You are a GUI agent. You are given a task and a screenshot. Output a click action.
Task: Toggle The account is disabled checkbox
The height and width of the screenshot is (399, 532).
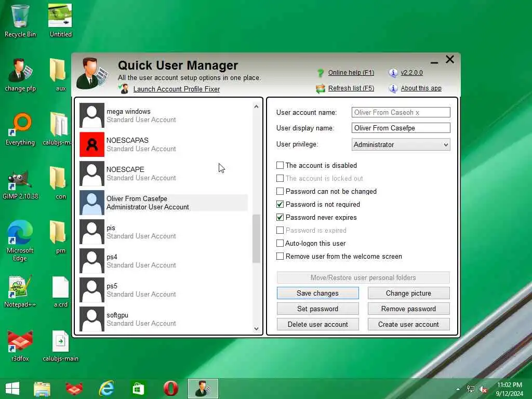(x=280, y=165)
